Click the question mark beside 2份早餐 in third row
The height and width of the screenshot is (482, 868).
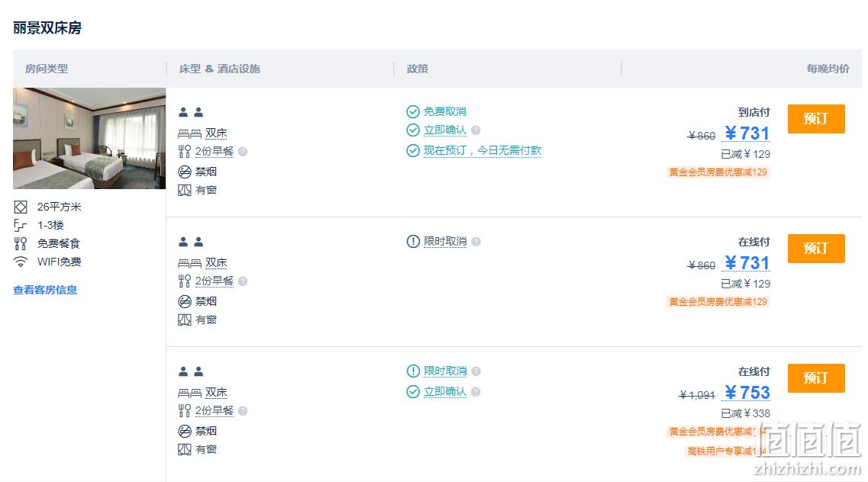[x=243, y=411]
